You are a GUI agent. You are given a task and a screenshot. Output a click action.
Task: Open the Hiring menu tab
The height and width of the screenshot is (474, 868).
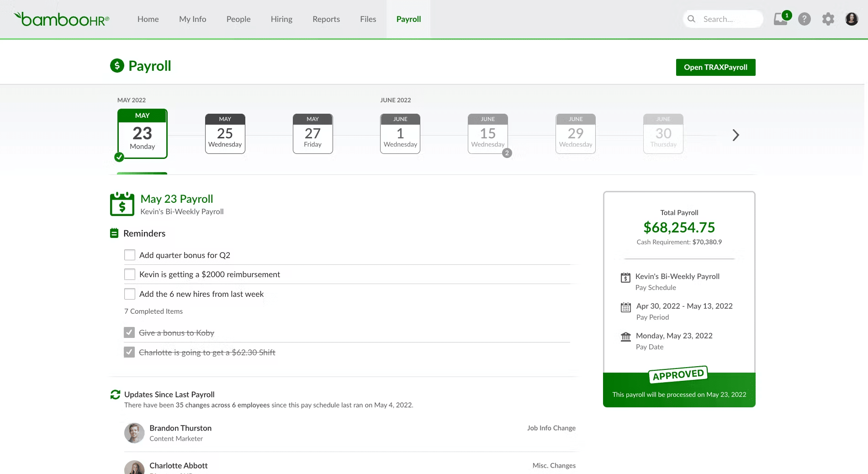point(281,19)
